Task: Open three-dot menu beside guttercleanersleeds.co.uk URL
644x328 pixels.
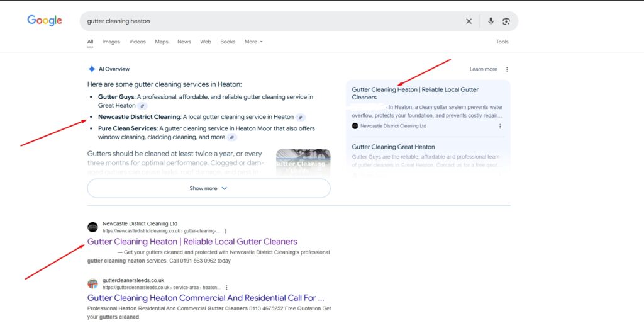Action: 226,287
